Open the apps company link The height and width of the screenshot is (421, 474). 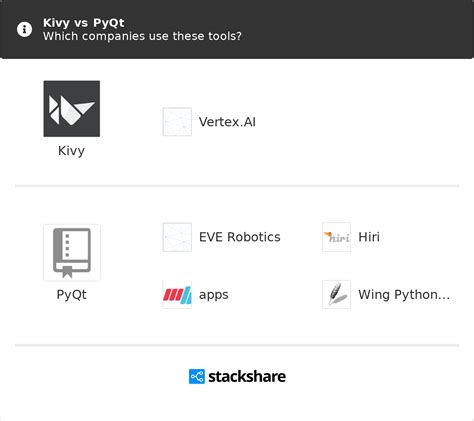click(214, 295)
